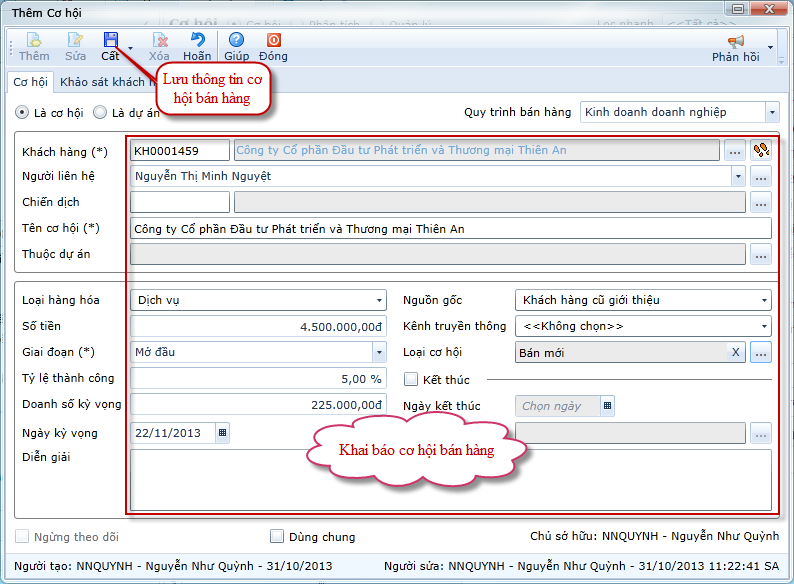This screenshot has height=584, width=794.
Task: Open the Kênh truyền thông dropdown
Action: (764, 326)
